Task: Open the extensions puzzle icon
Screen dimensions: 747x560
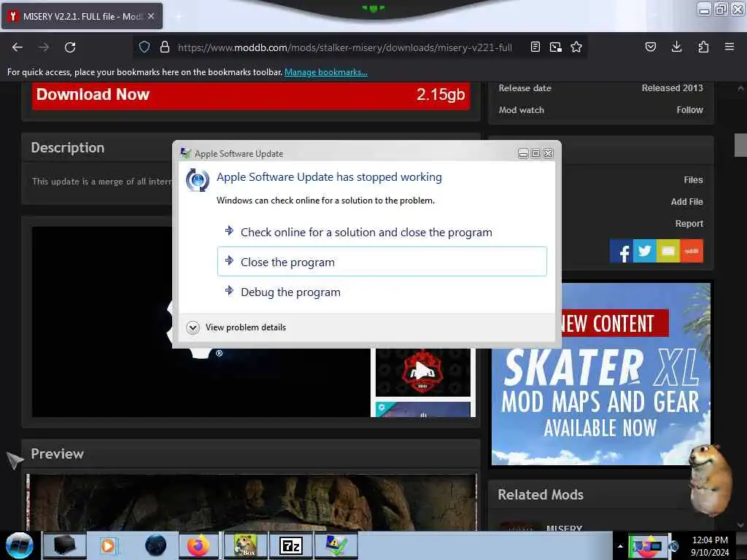Action: click(703, 47)
